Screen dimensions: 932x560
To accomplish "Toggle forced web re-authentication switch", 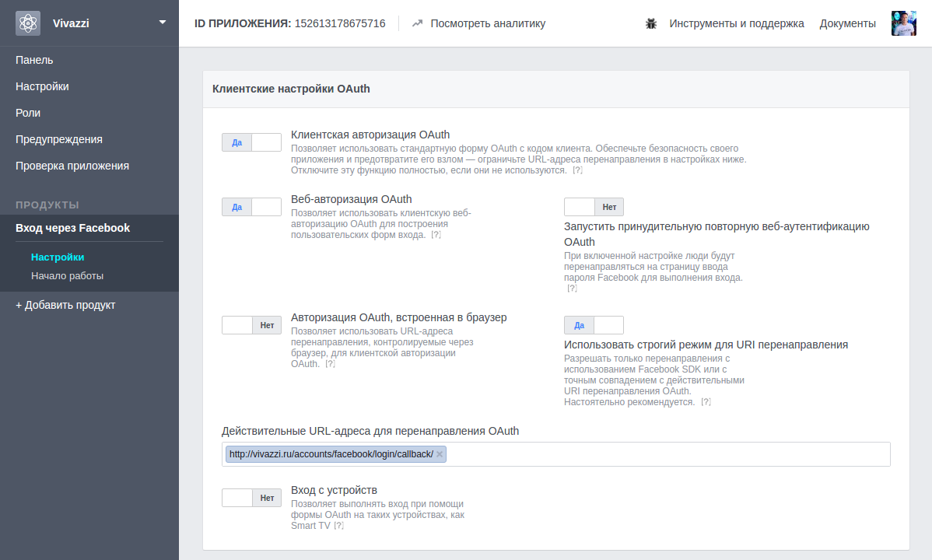I will [x=594, y=207].
